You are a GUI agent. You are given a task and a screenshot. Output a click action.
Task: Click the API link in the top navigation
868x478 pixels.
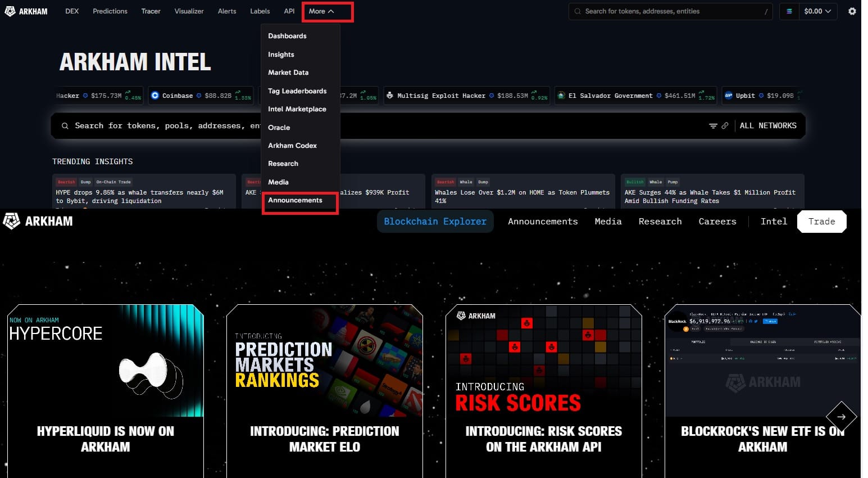tap(289, 11)
